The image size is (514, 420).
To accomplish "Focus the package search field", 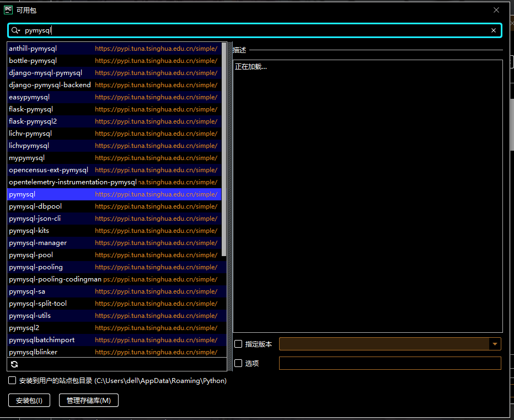I will [x=254, y=30].
